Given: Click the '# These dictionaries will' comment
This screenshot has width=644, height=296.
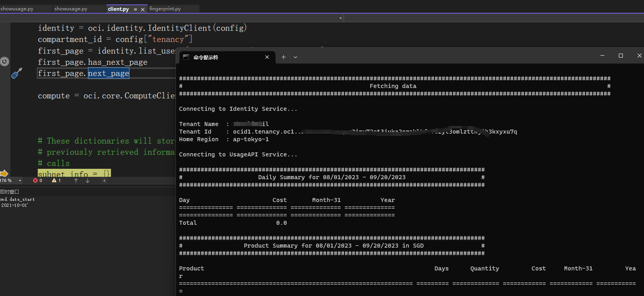Looking at the screenshot, I should 106,141.
